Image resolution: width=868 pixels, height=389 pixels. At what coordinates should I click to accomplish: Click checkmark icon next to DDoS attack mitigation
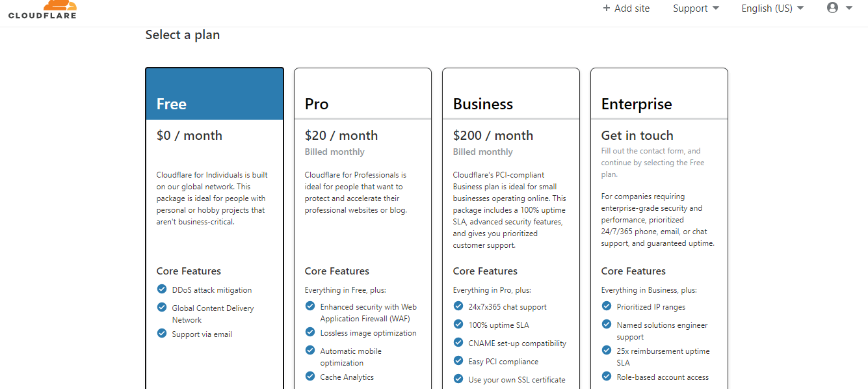pyautogui.click(x=162, y=289)
